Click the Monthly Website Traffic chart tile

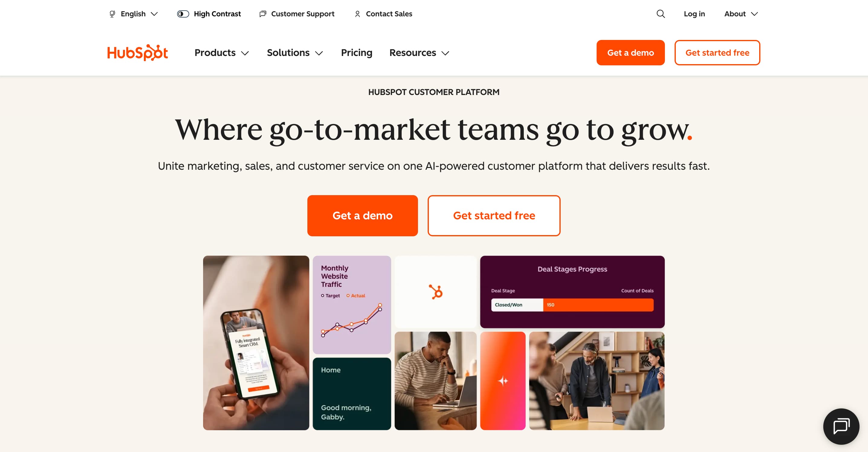point(352,305)
